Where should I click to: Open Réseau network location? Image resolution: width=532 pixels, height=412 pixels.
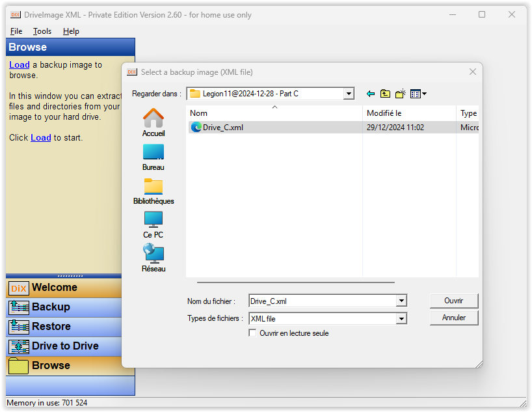coord(153,258)
